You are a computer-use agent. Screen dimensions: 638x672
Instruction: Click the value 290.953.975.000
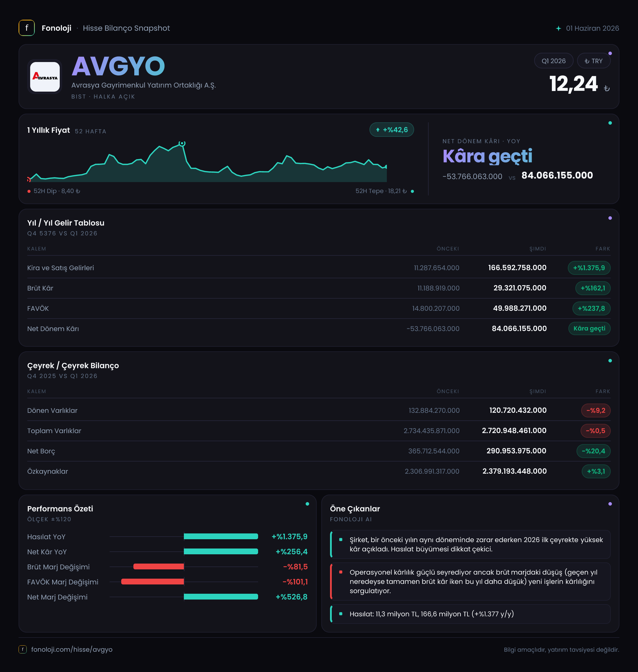[x=516, y=451]
